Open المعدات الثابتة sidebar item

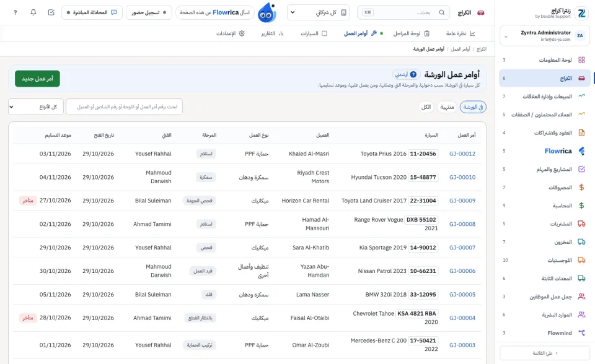(545, 279)
